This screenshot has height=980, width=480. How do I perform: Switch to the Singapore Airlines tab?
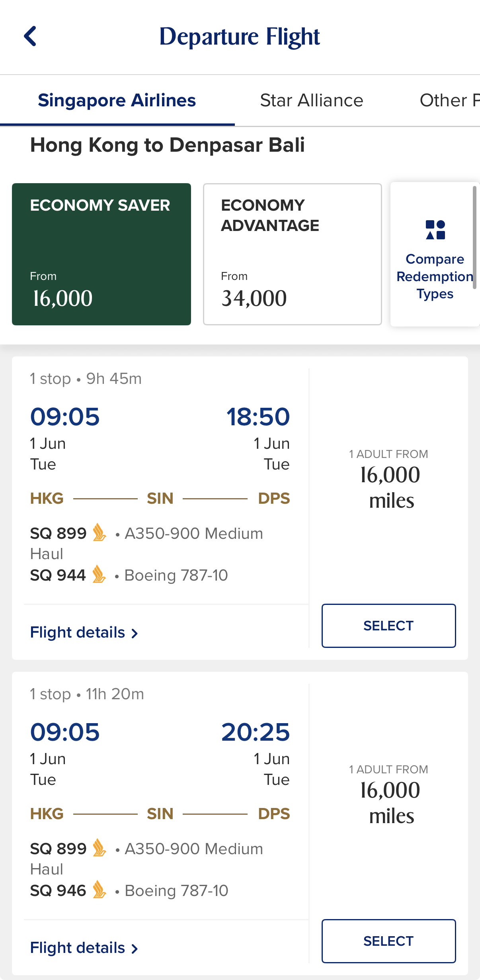point(117,100)
